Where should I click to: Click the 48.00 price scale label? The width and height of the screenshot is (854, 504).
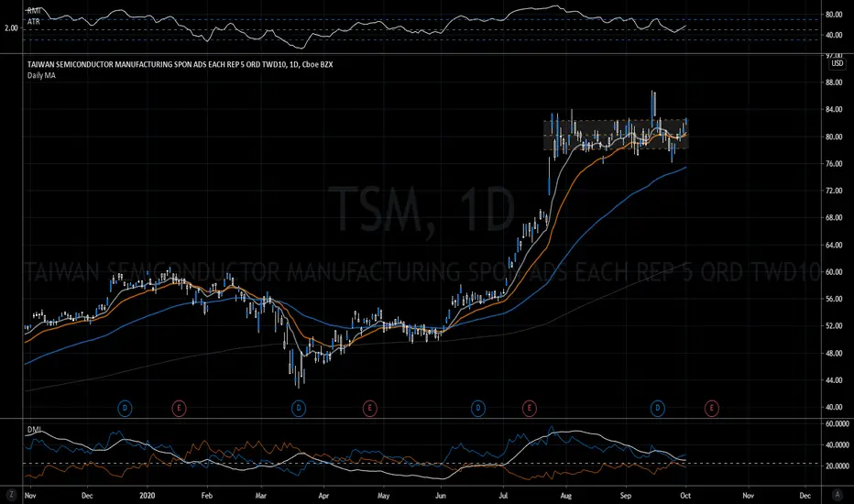point(834,353)
